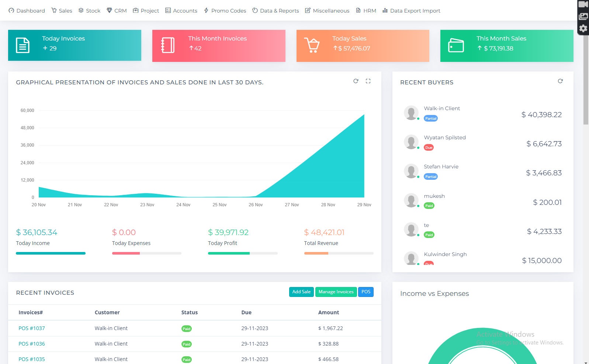Image resolution: width=589 pixels, height=364 pixels.
Task: Click the Sales basket icon in navbar
Action: 54,11
